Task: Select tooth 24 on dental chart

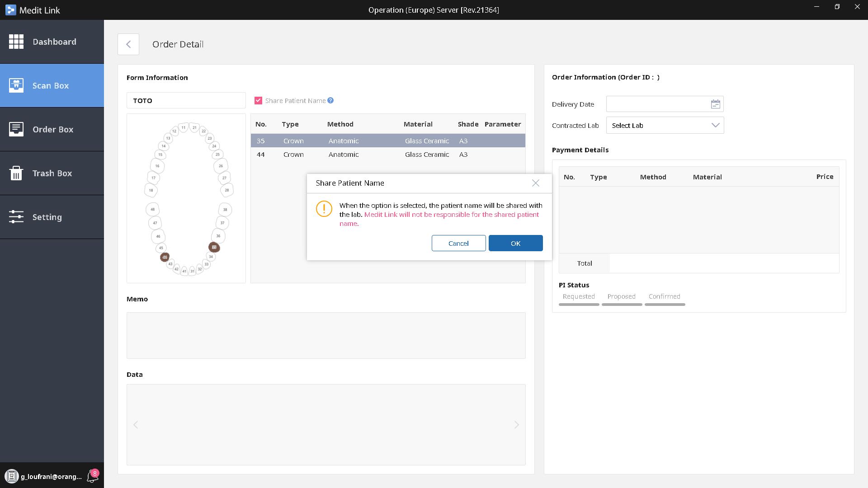Action: [x=214, y=146]
